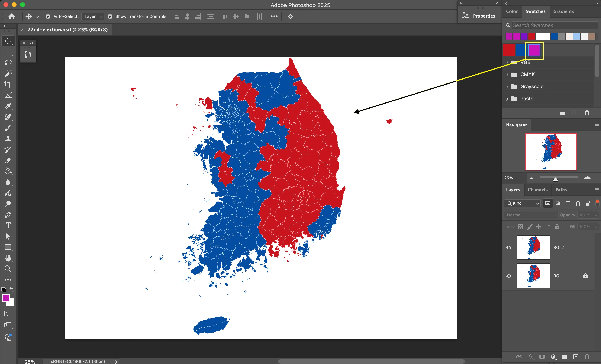This screenshot has width=601, height=364.
Task: Select the Lasso tool
Action: 8,63
